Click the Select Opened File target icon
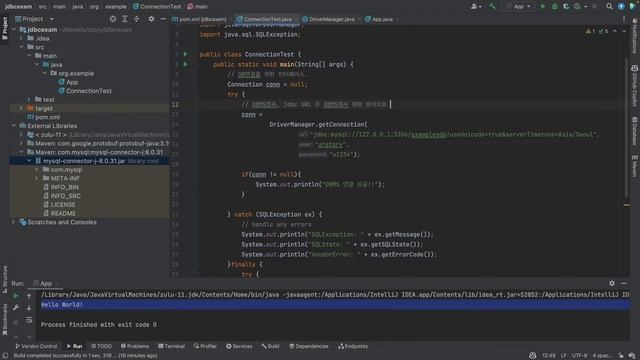This screenshot has width=640, height=360. pos(113,19)
